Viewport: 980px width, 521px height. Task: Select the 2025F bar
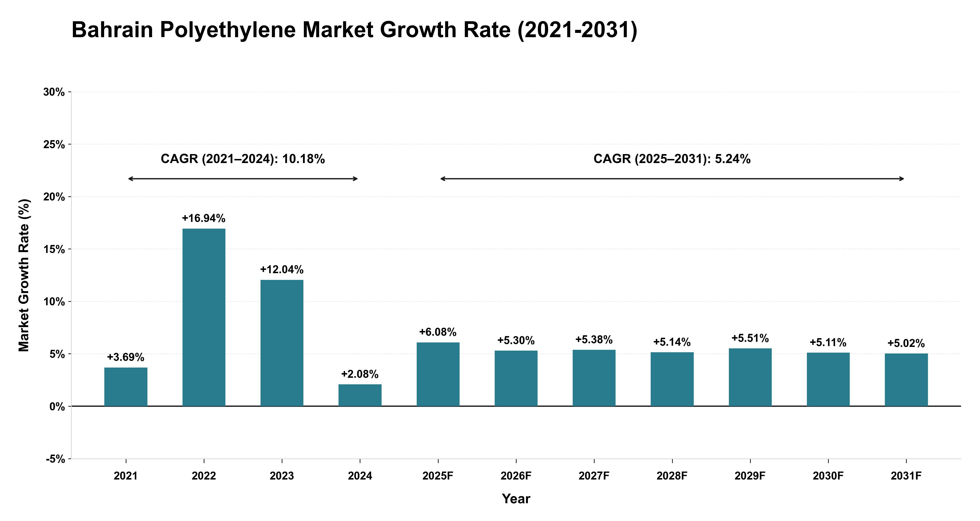tap(438, 374)
